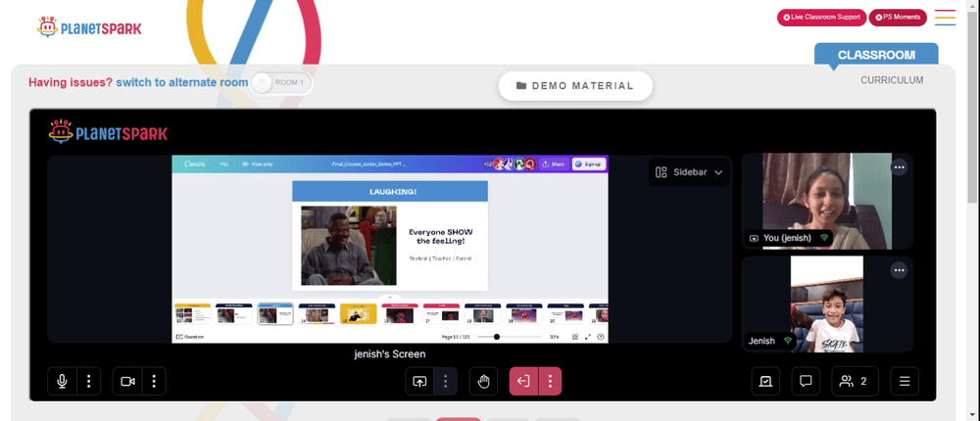Open camera options three-dot menu

pos(155,381)
